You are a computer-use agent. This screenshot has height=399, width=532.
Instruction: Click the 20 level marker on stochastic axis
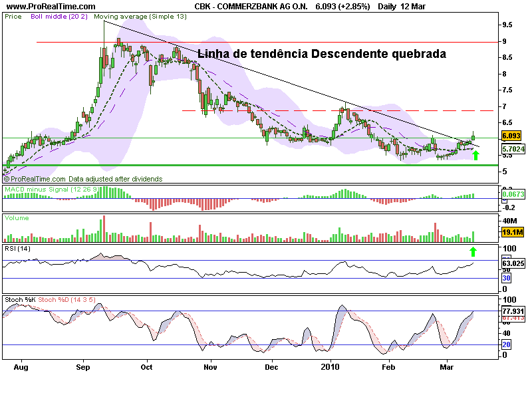tap(506, 344)
